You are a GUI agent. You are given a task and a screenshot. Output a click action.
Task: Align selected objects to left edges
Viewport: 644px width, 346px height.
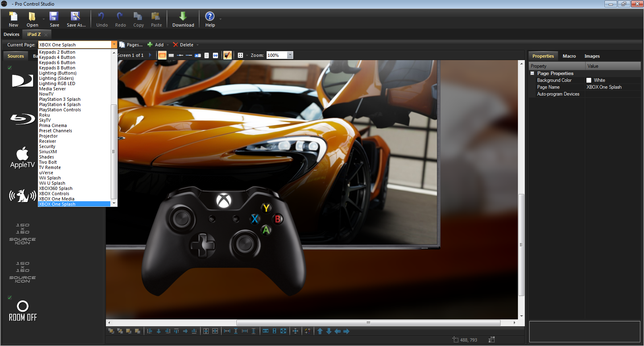tap(150, 331)
